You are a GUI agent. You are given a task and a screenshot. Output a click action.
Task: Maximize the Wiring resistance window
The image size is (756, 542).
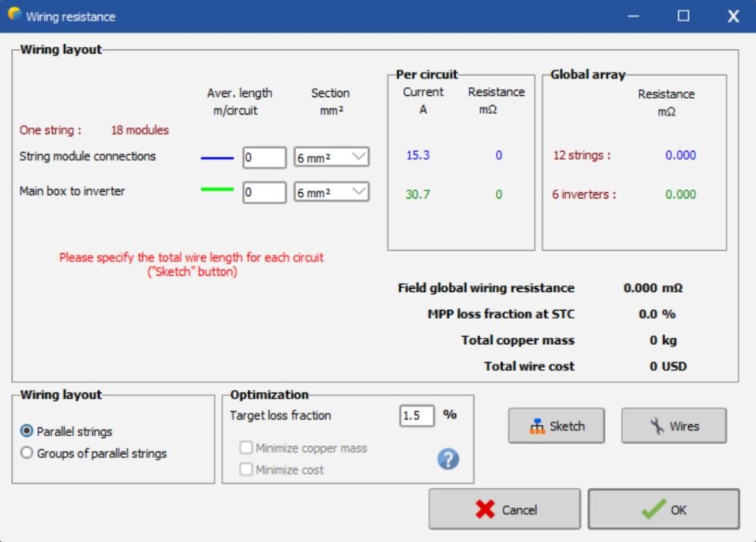683,16
